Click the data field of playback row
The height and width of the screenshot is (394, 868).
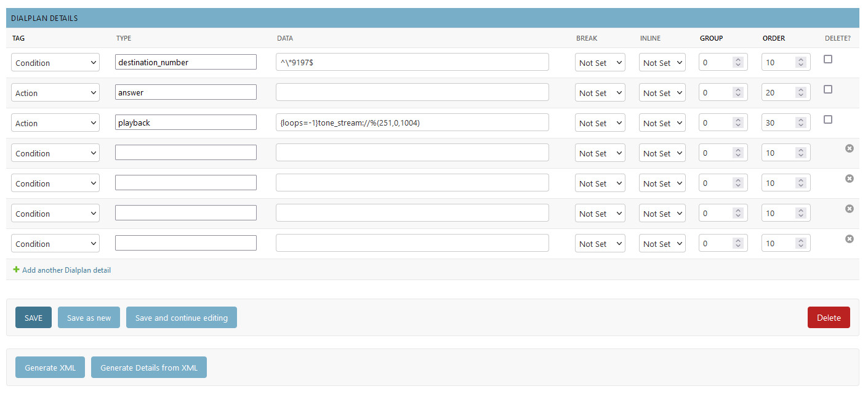(412, 123)
